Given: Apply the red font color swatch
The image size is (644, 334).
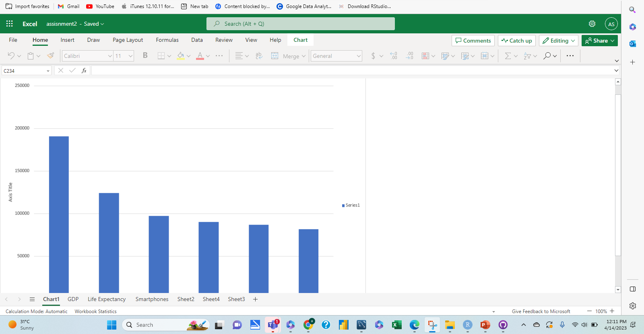Looking at the screenshot, I should click(x=200, y=56).
